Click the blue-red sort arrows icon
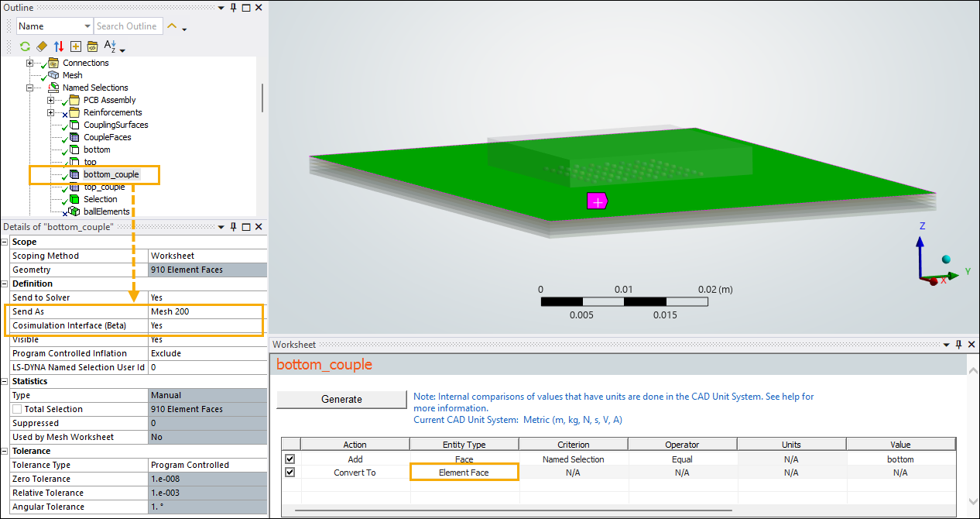 coord(59,46)
